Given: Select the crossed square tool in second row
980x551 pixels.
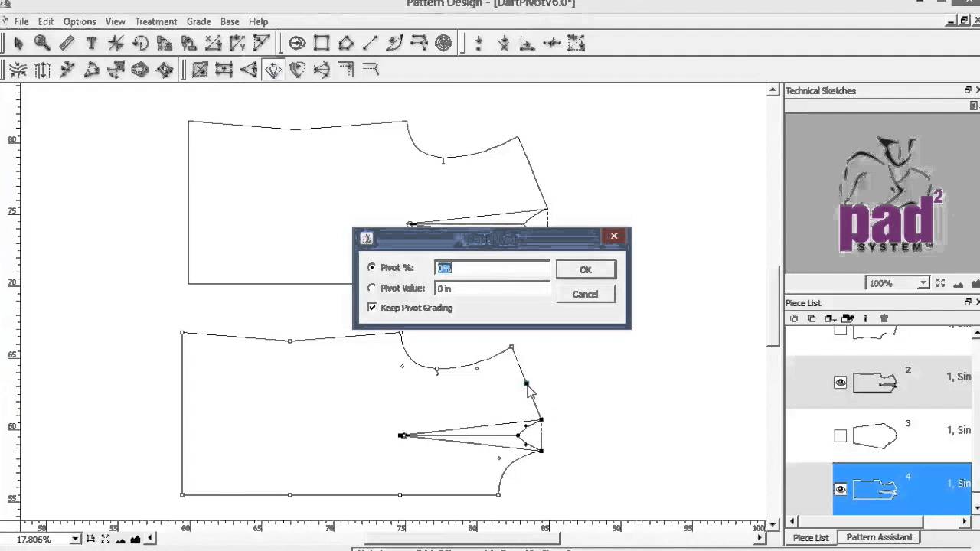Looking at the screenshot, I should [200, 70].
